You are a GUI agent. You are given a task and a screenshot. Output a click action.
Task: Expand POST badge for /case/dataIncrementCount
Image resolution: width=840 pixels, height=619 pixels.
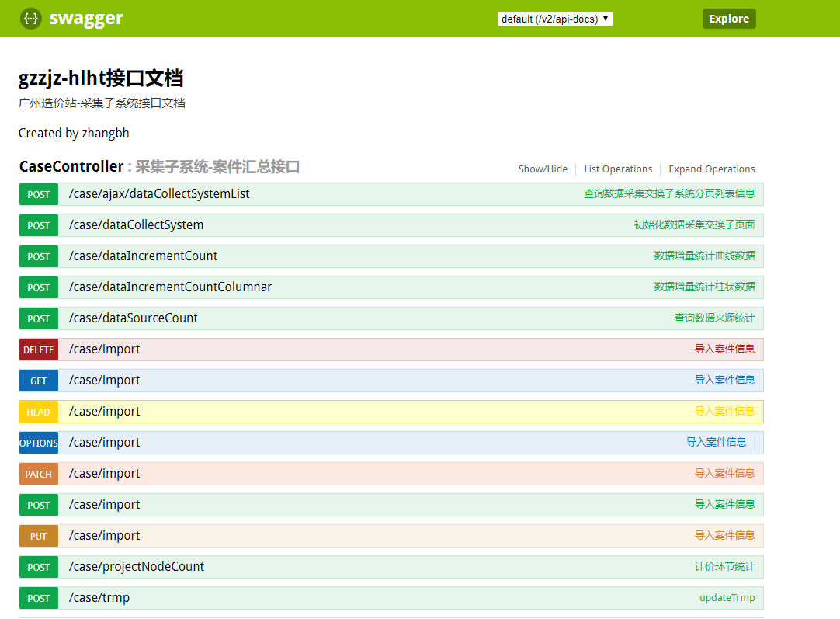click(x=39, y=257)
